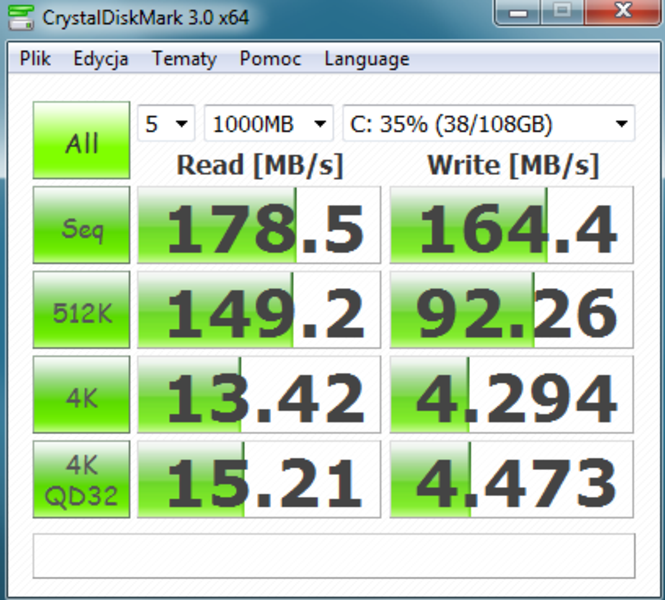Open the Plik menu
Image resolution: width=665 pixels, height=600 pixels.
pyautogui.click(x=35, y=59)
